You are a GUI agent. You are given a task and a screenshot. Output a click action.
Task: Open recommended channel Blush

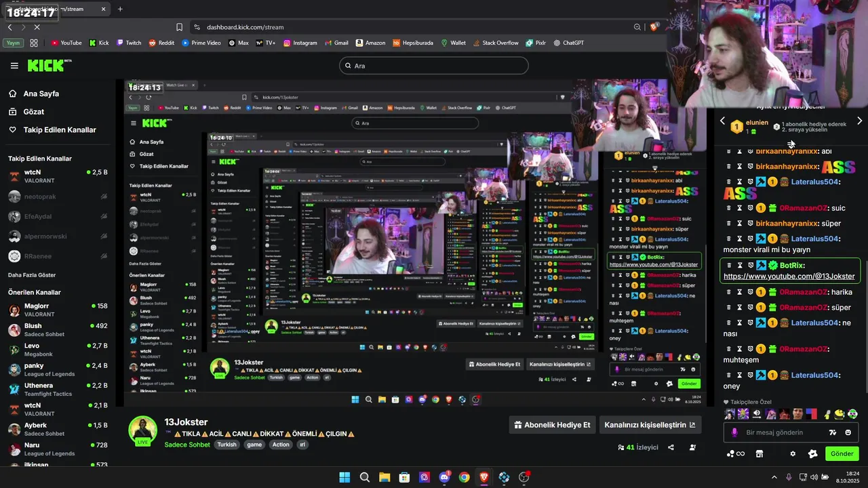click(58, 330)
